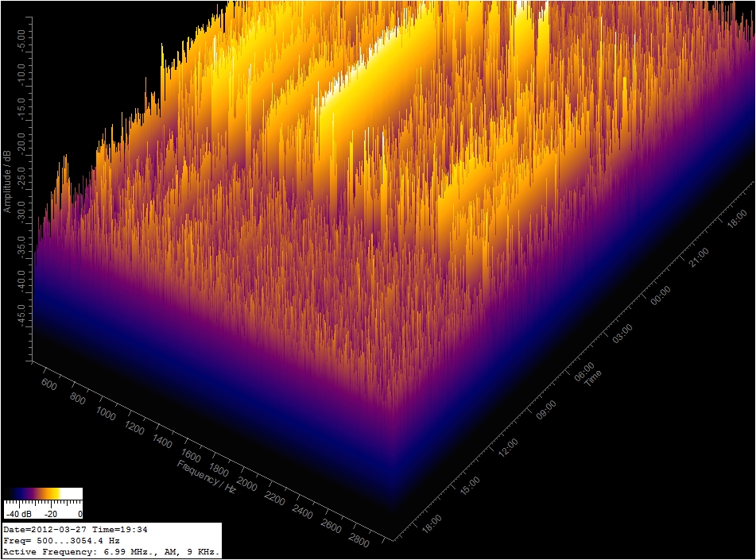Click the -20.0 amplitude axis label

[21, 143]
